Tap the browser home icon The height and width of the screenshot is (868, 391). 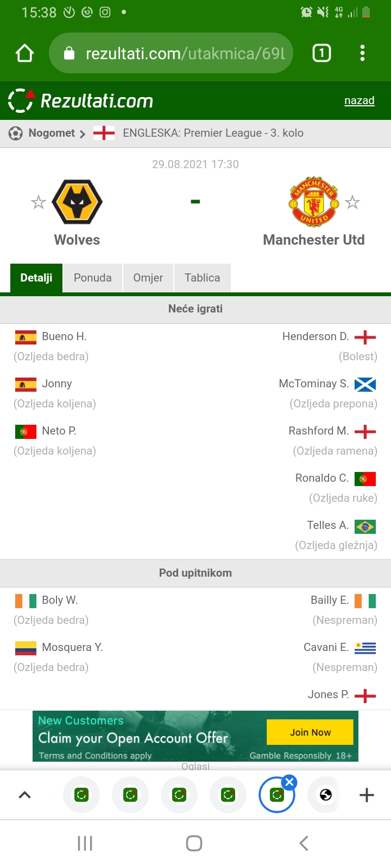point(25,53)
